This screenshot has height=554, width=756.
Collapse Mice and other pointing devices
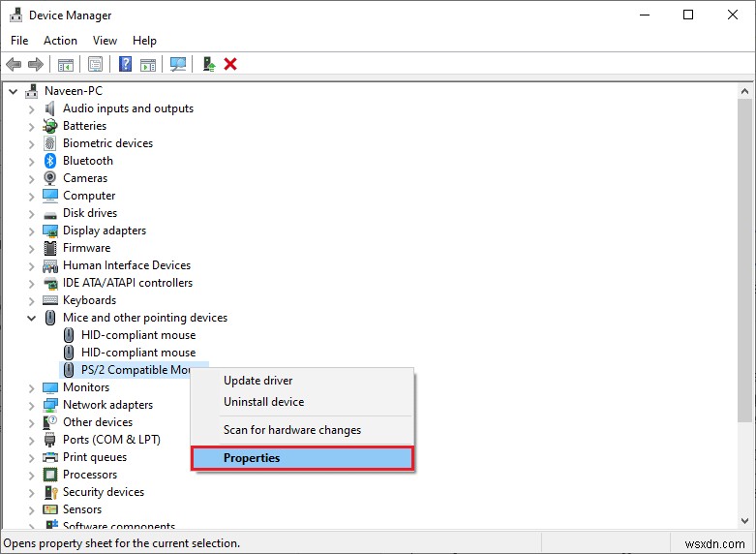click(x=32, y=318)
